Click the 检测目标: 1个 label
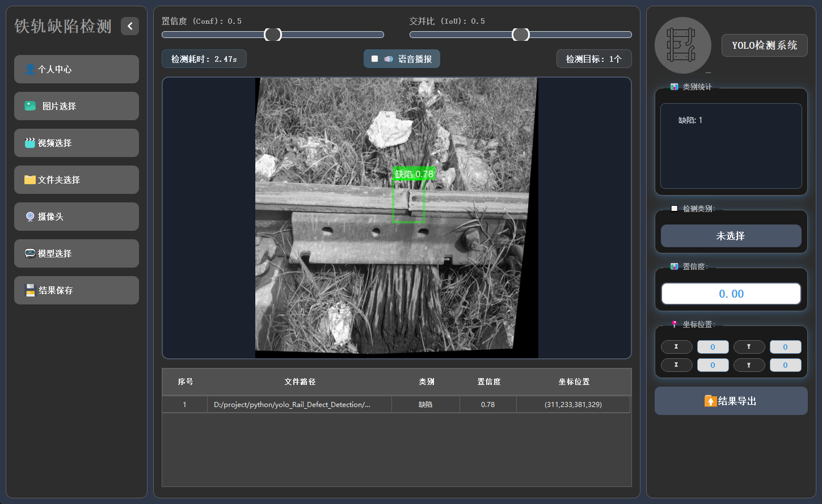822x504 pixels. tap(594, 59)
